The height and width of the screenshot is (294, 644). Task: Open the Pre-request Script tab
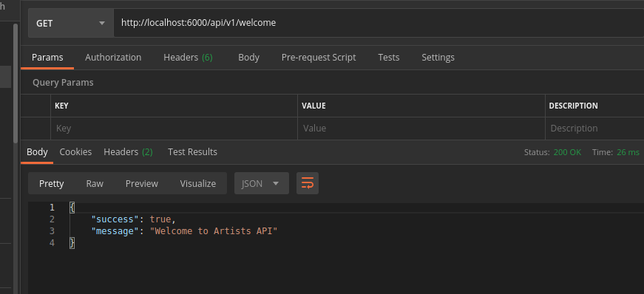319,58
